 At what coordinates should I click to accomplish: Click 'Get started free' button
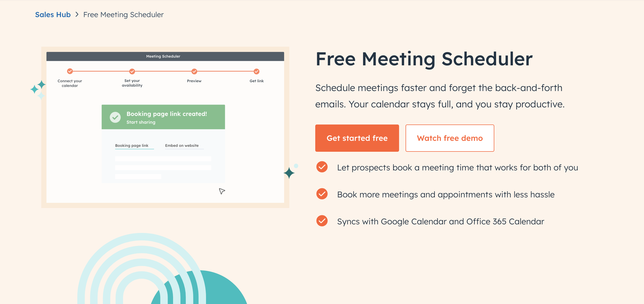[357, 138]
